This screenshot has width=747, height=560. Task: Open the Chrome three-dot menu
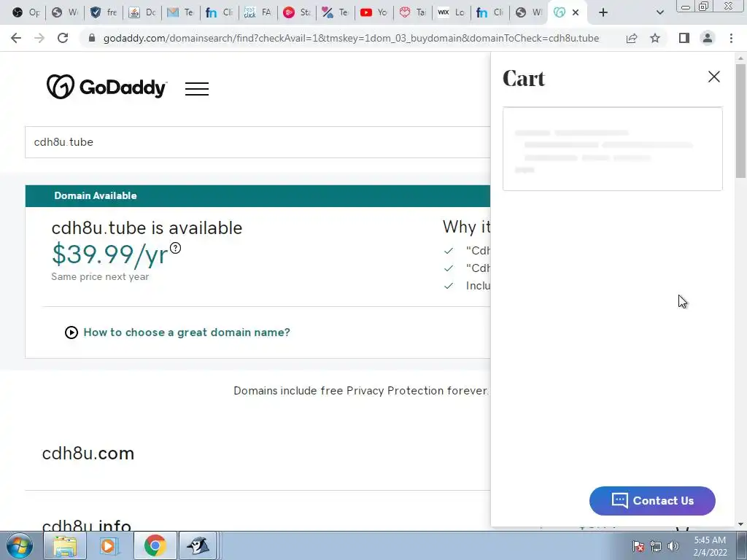pyautogui.click(x=731, y=38)
